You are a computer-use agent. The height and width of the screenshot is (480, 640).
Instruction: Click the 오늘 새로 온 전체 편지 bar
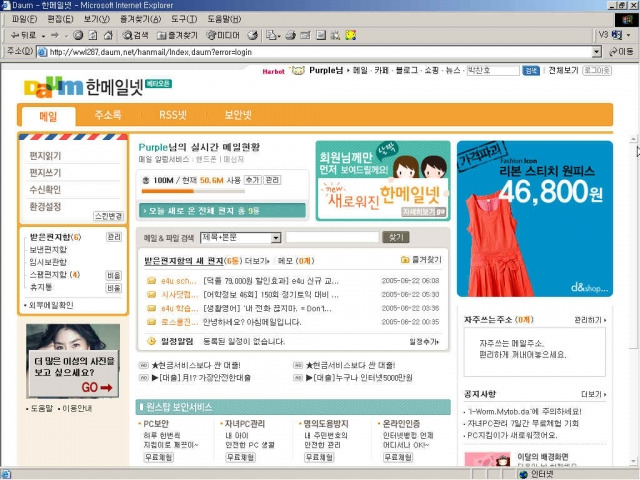[x=222, y=211]
